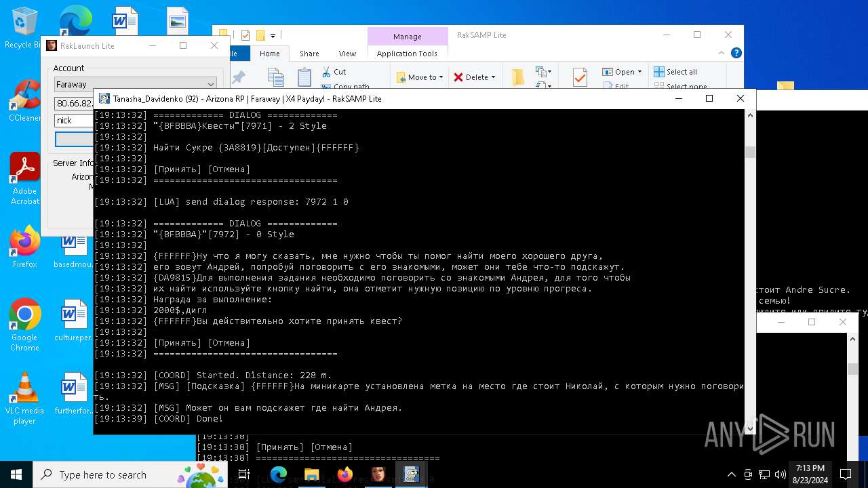Image resolution: width=868 pixels, height=488 pixels.
Task: Switch to Share tab in Explorer
Action: point(309,54)
